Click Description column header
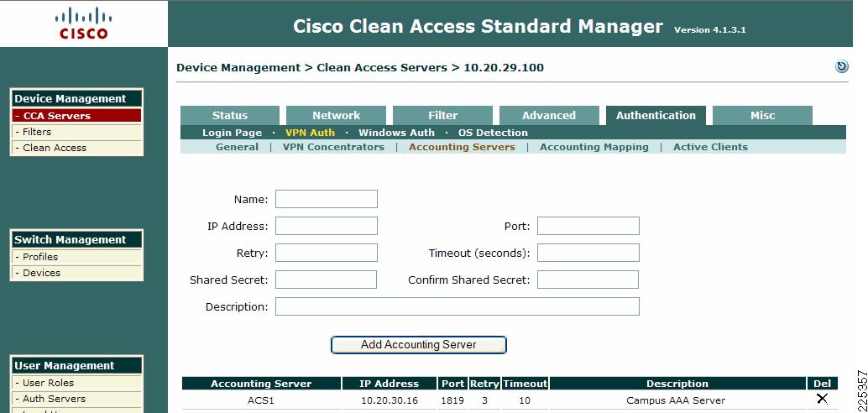868x413 pixels. coord(677,384)
